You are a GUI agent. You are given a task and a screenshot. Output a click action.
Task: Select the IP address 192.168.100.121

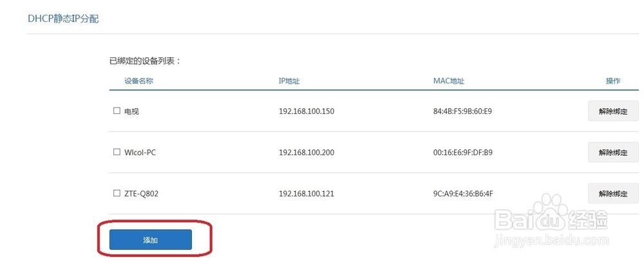(x=307, y=193)
